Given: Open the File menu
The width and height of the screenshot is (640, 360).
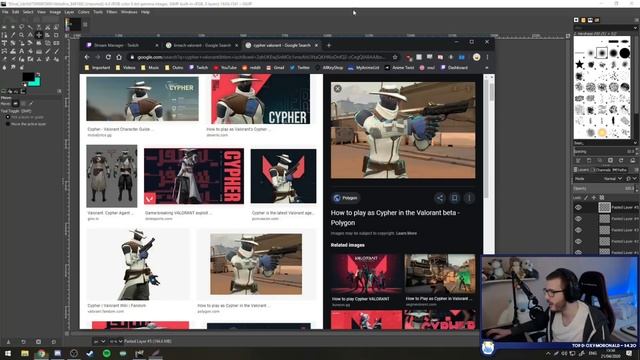Looking at the screenshot, I should click(5, 12).
